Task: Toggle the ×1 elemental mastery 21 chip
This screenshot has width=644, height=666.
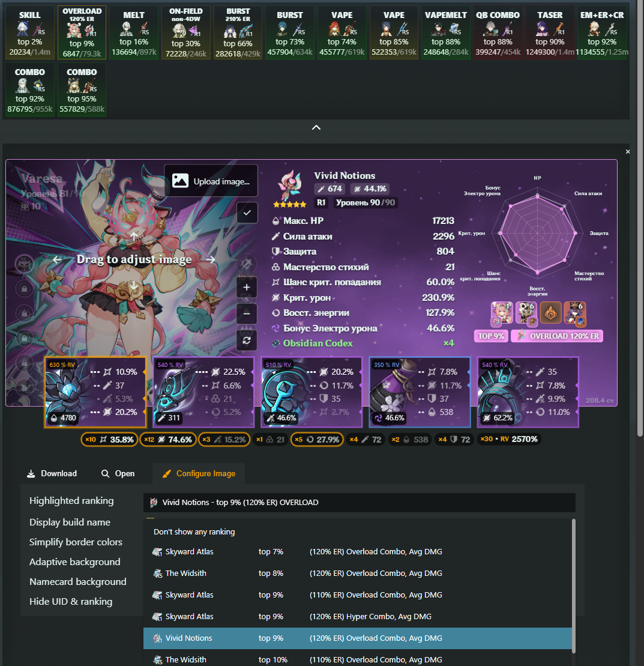Action: [270, 439]
